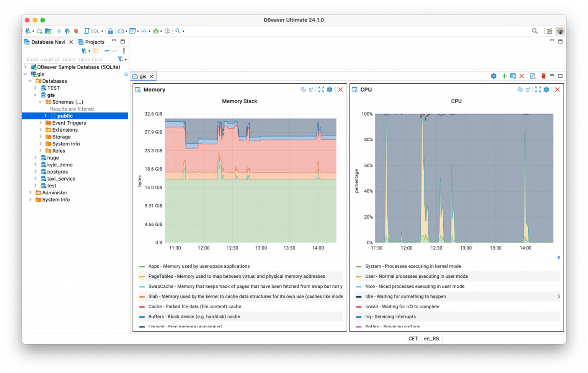Refresh the Memory chart
The image size is (588, 373).
click(303, 90)
